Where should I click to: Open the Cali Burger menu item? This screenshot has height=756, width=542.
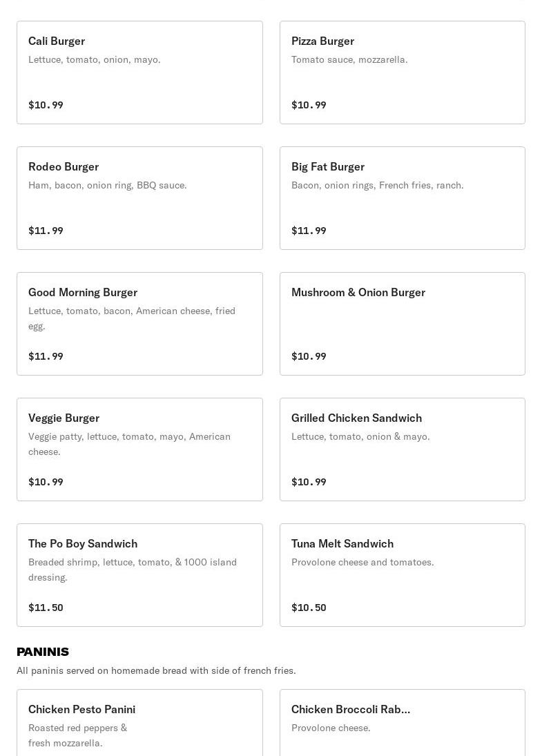pos(139,72)
